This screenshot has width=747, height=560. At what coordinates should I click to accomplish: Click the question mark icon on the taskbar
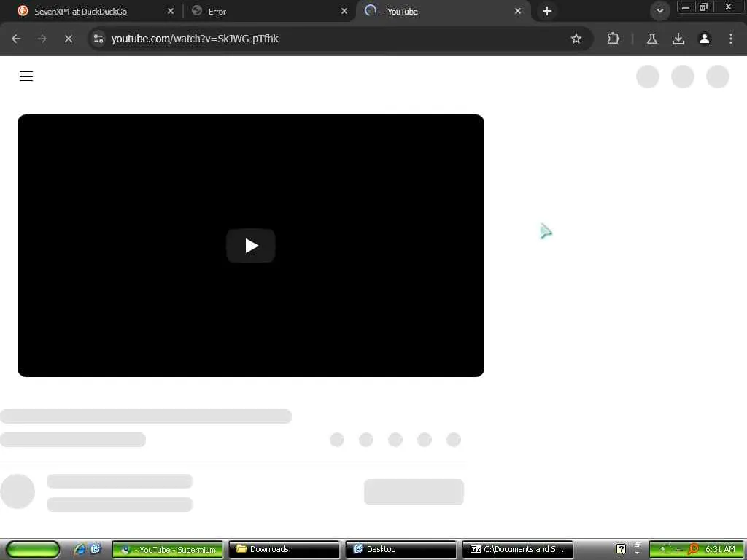click(x=621, y=550)
